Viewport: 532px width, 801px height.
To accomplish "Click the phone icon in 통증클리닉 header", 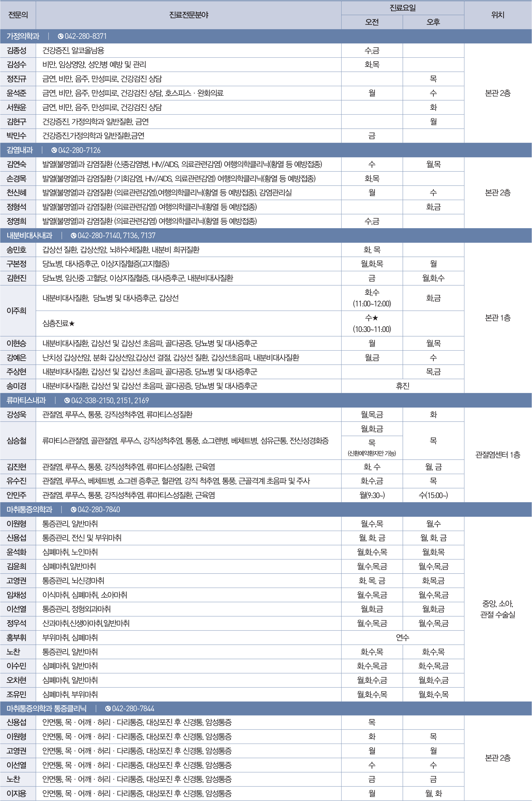I will [x=108, y=709].
